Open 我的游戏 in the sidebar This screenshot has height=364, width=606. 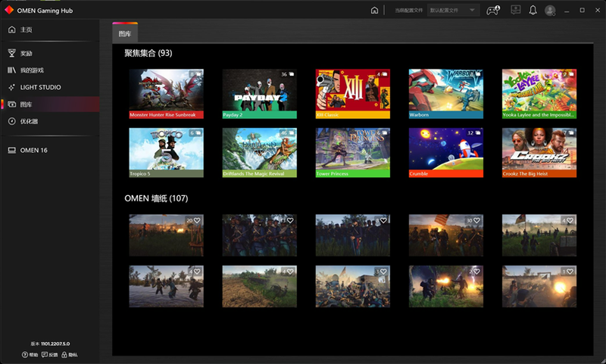click(x=32, y=70)
